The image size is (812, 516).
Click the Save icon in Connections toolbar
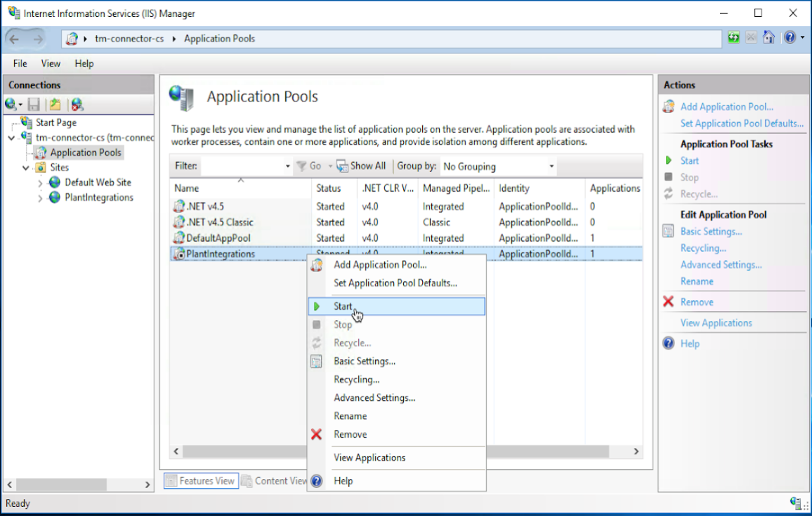tap(34, 104)
